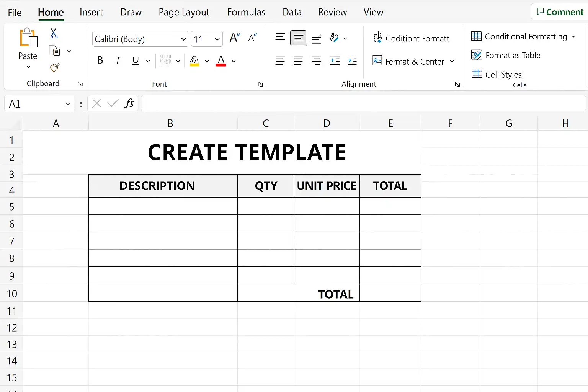Click the Insert Function fx icon

(129, 103)
